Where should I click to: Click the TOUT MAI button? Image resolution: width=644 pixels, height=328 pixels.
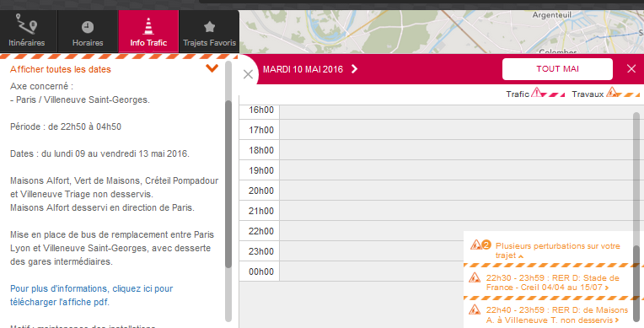tap(557, 69)
